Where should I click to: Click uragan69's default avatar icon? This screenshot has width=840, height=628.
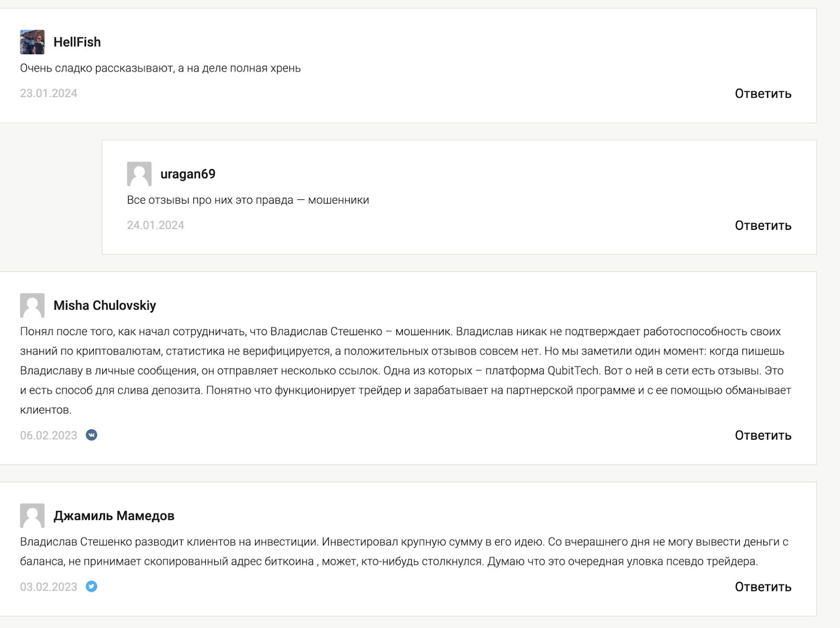[x=139, y=174]
